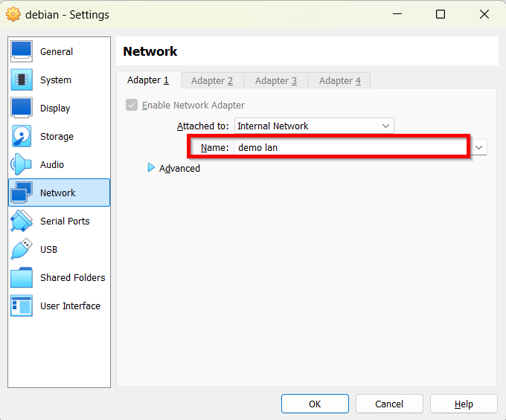Select the Serial Ports icon

(22, 221)
